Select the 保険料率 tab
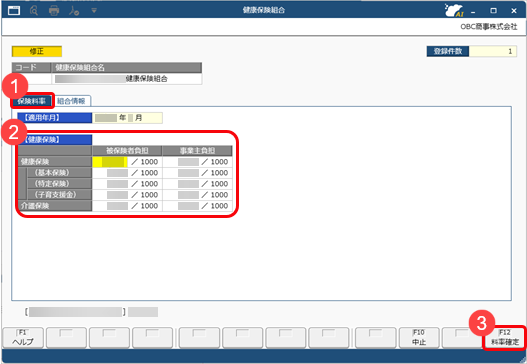This screenshot has width=527, height=364. 32,101
